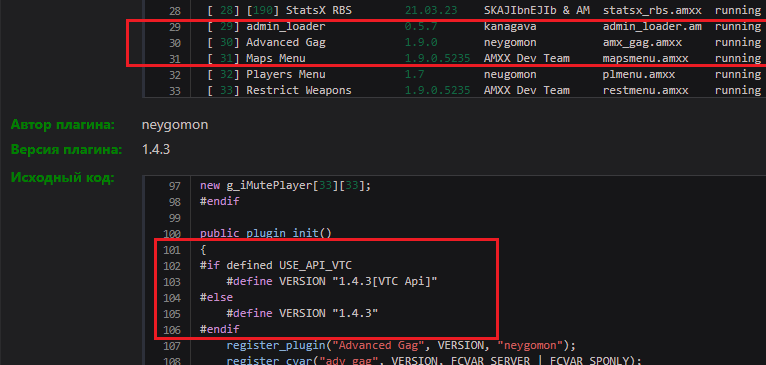The height and width of the screenshot is (365, 766).
Task: Select version "1.9.0" of Advanced Gag
Action: click(x=421, y=43)
